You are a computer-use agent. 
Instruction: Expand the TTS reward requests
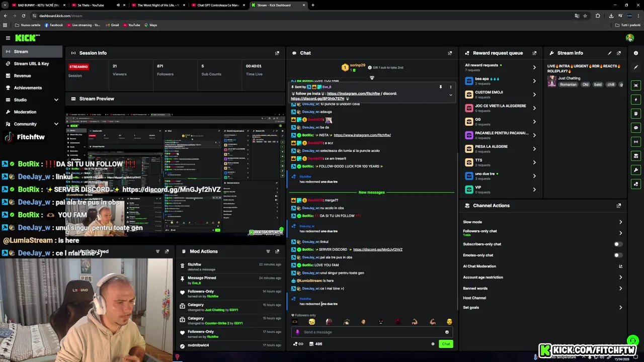(x=501, y=162)
